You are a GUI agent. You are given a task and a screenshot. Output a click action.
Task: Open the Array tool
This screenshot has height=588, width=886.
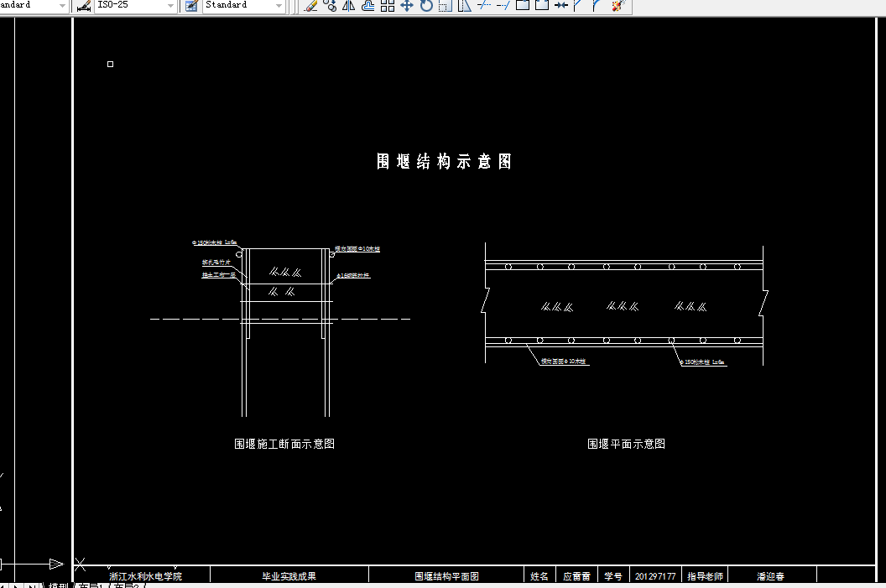pos(387,6)
